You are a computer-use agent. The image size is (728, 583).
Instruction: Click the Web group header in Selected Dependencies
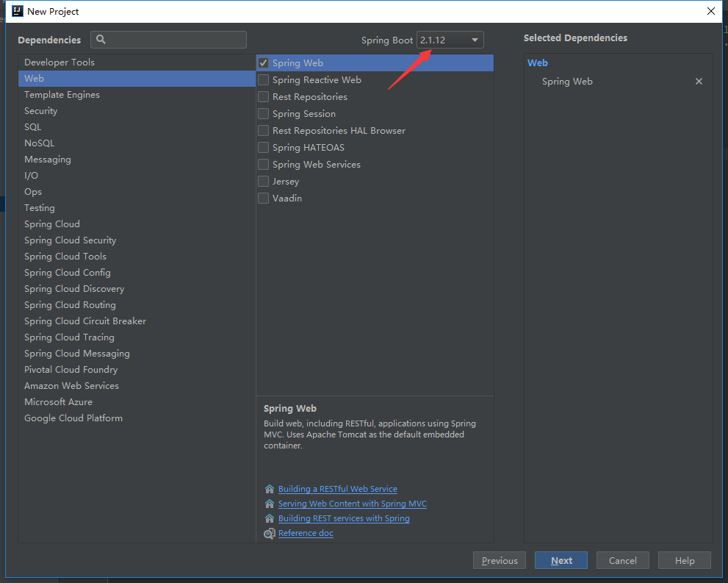tap(537, 62)
